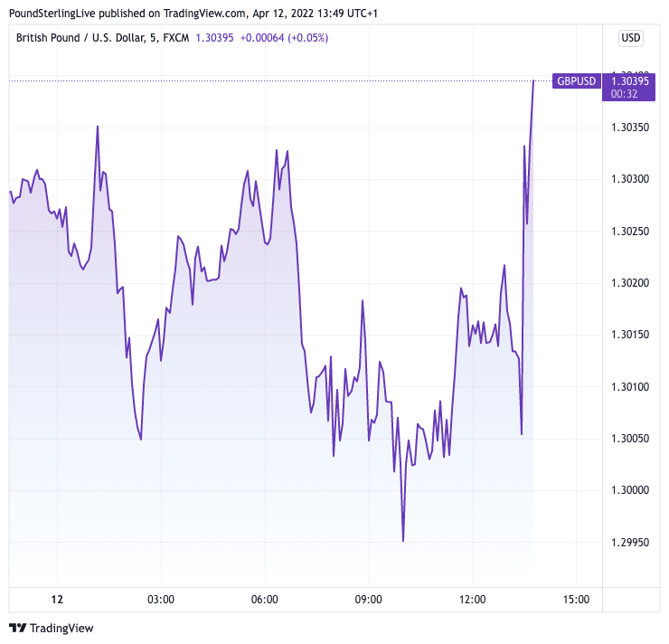Viewport: 669px width, 644px height.
Task: Click the current price tag 1.30395
Action: click(630, 81)
